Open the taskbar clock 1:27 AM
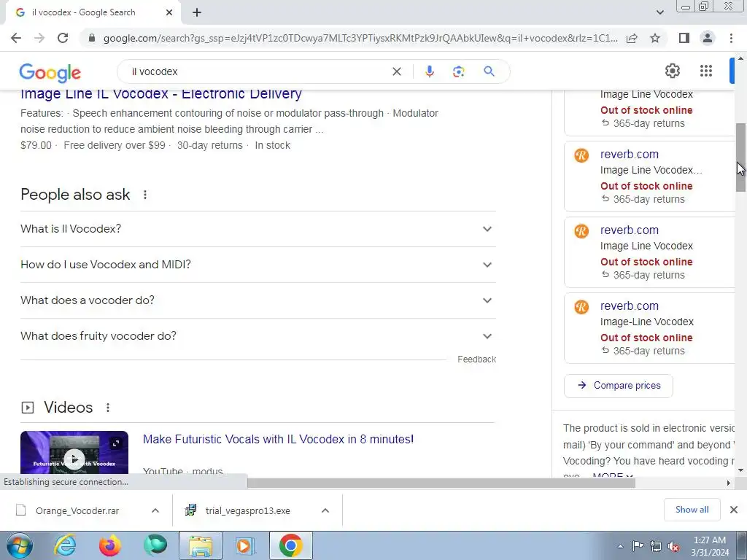747x560 pixels. tap(710, 546)
